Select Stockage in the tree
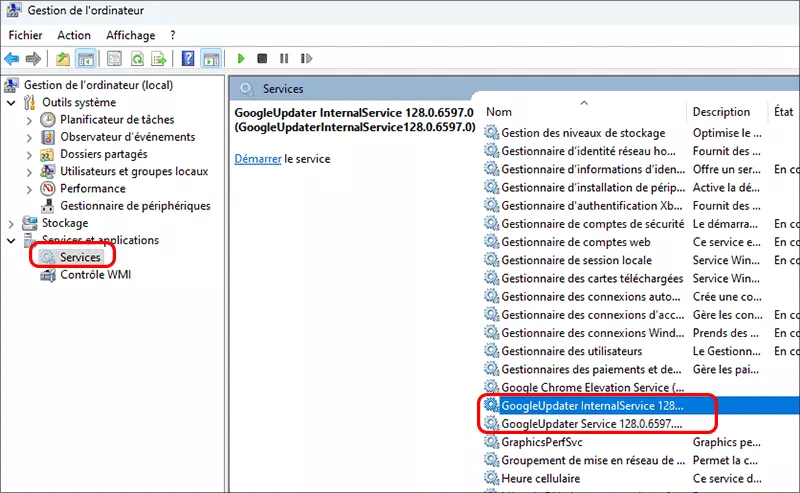 [65, 223]
